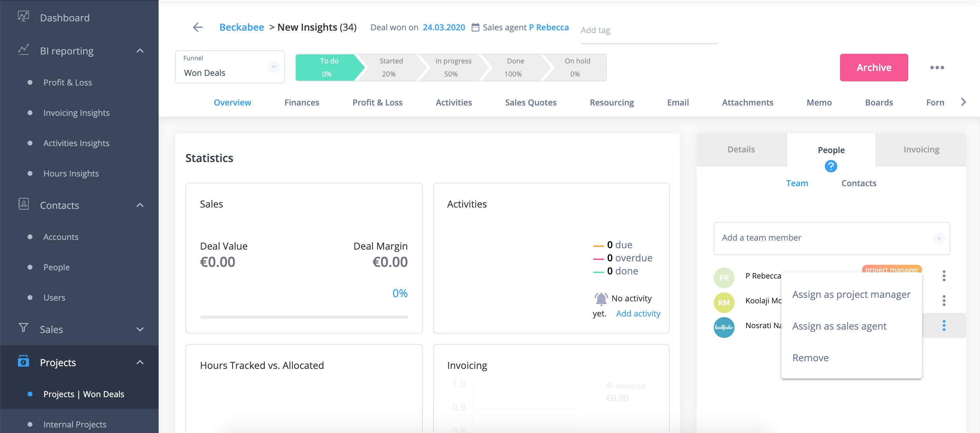Click the BI reporting chart icon
The image size is (980, 433).
click(x=23, y=50)
